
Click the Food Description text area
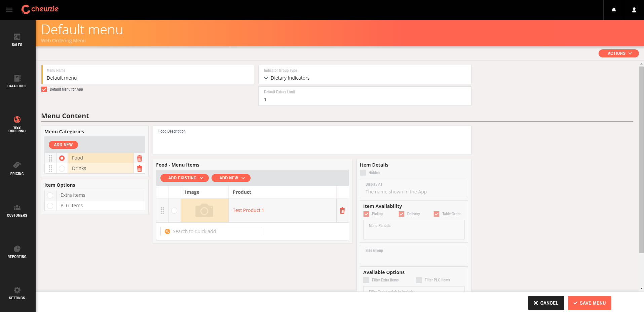[x=312, y=140]
